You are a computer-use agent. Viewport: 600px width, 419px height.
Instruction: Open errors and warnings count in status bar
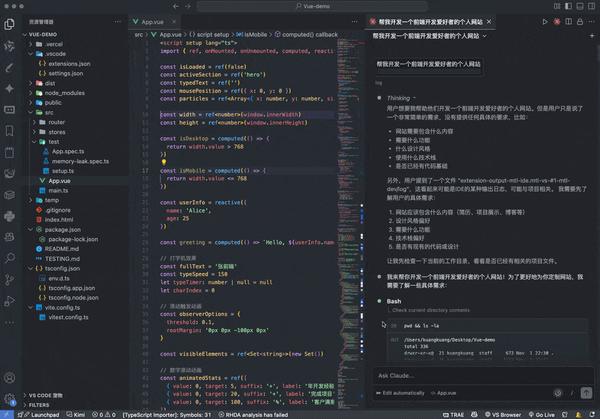click(x=103, y=415)
